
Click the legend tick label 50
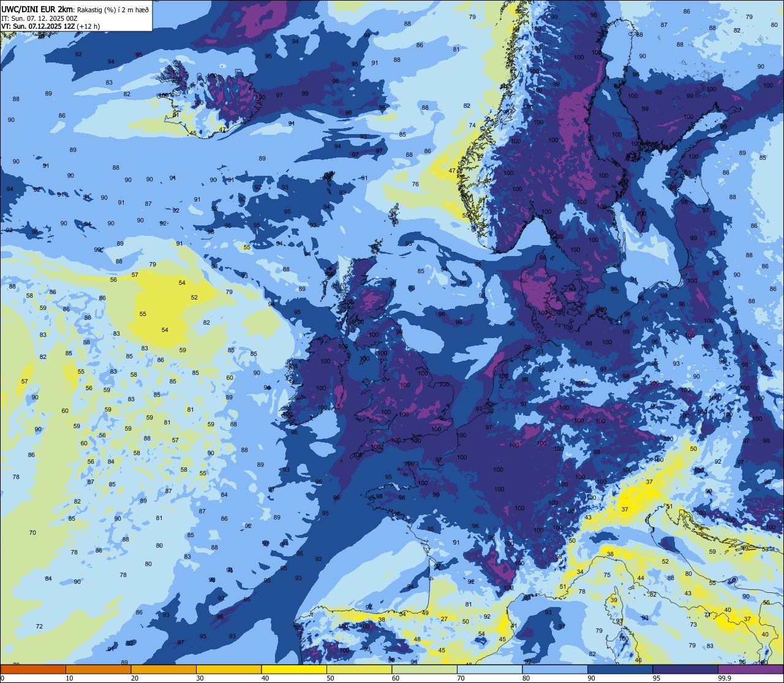[330, 678]
